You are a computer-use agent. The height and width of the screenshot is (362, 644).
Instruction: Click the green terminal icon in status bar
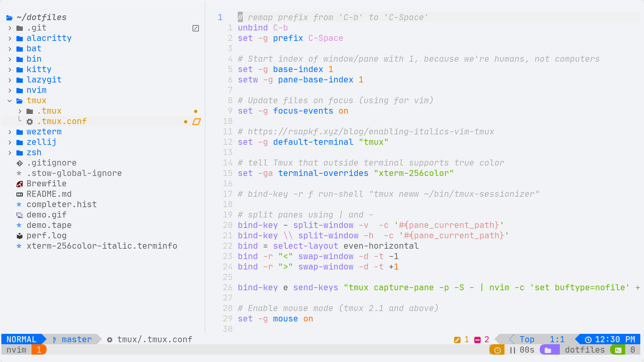[618, 350]
